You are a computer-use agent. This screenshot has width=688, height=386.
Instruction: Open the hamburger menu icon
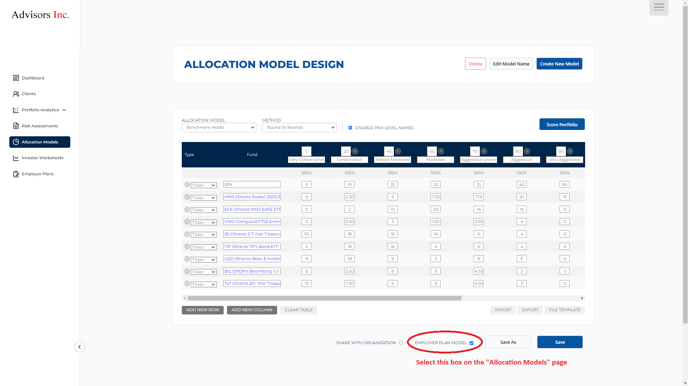(659, 7)
